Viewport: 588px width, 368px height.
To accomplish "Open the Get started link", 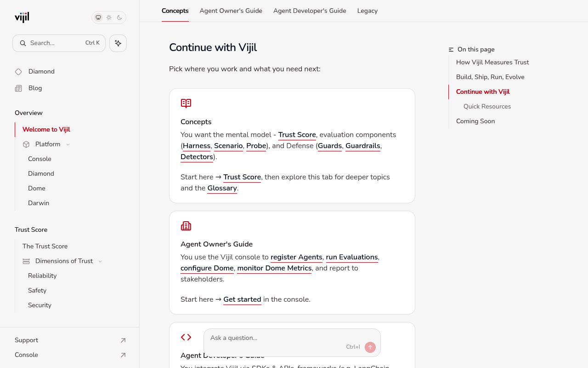I will pyautogui.click(x=242, y=299).
